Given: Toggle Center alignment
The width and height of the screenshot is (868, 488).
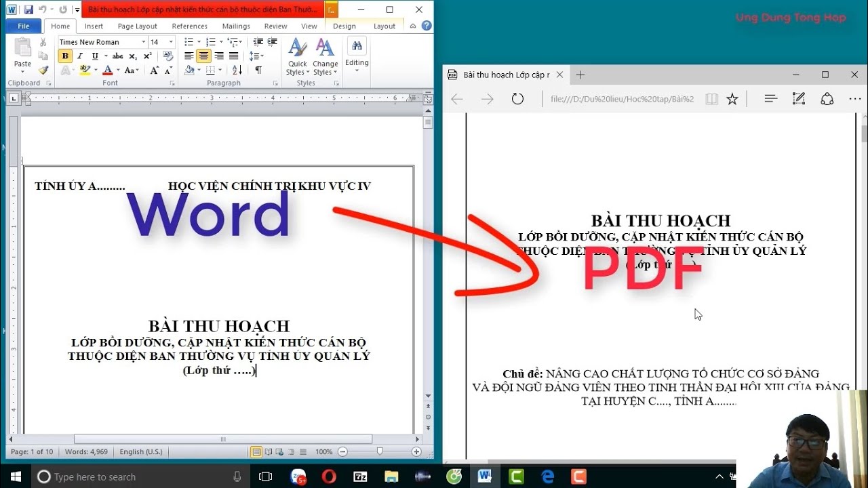Looking at the screenshot, I should point(203,56).
